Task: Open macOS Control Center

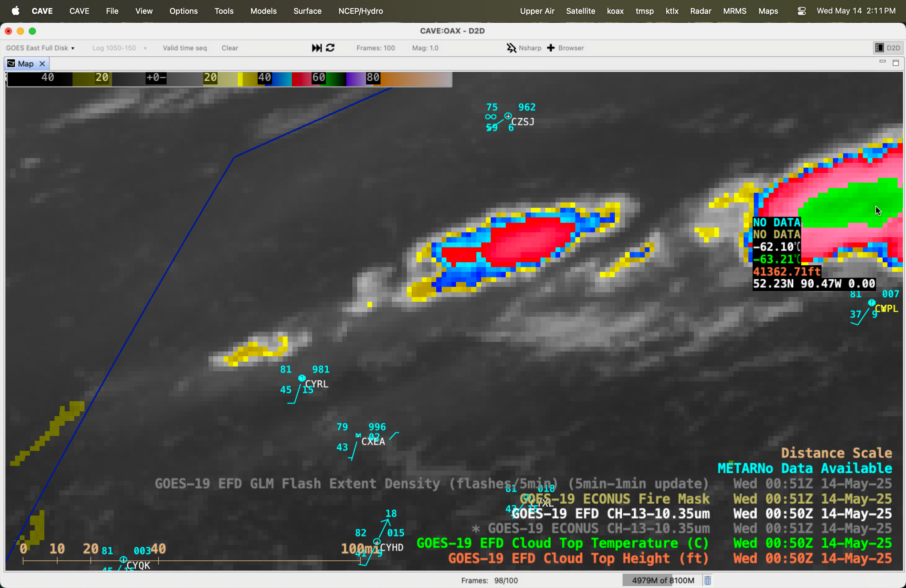Action: click(802, 11)
